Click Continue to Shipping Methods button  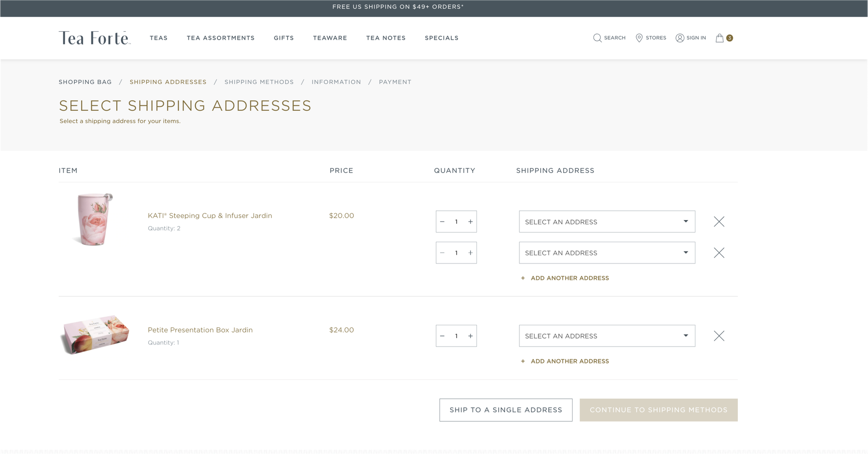click(658, 410)
